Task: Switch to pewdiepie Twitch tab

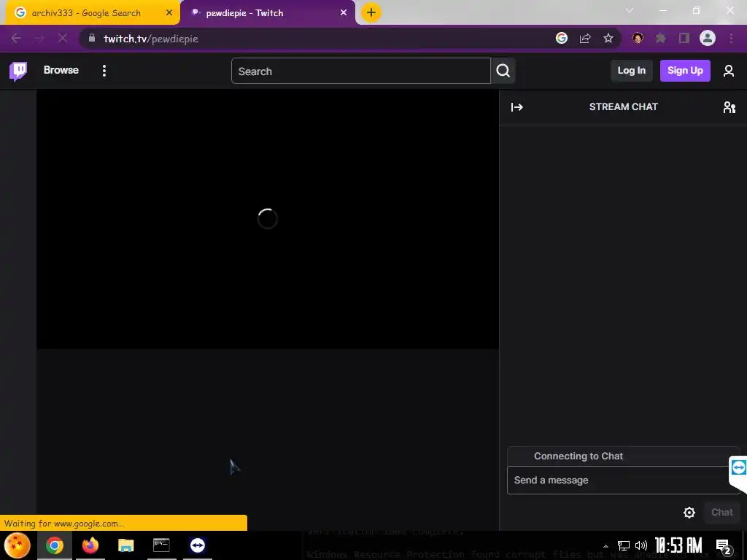Action: coord(244,13)
